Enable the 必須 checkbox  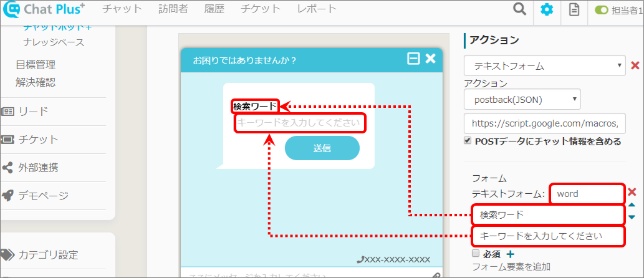coord(476,254)
